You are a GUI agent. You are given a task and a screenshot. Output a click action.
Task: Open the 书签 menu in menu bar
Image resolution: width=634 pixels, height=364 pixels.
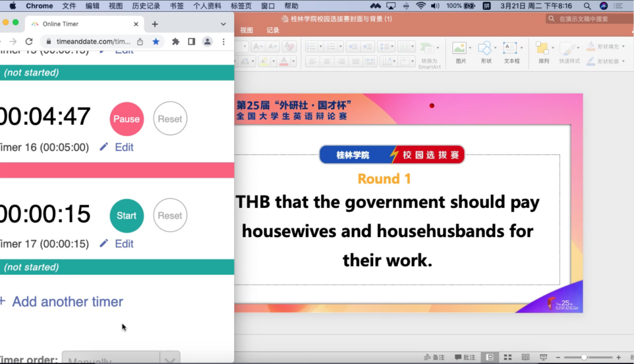[x=176, y=6]
